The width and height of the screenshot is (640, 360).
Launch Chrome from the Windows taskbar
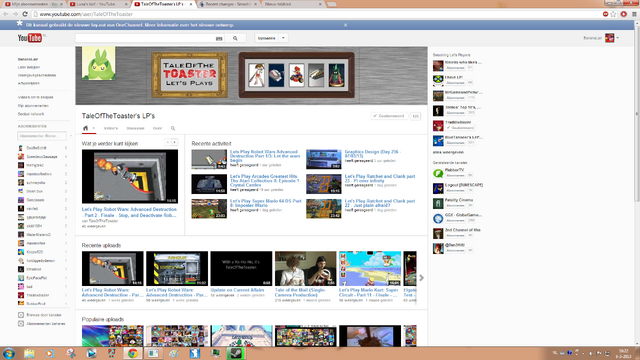point(132,353)
